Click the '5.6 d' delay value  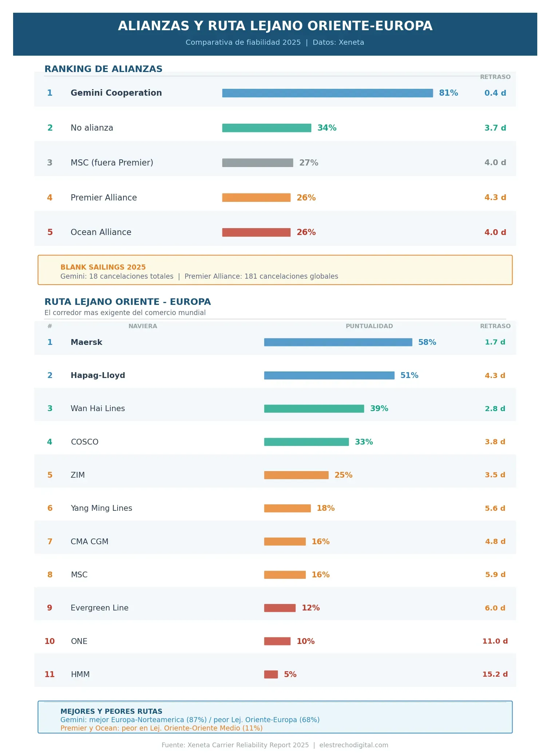[495, 508]
